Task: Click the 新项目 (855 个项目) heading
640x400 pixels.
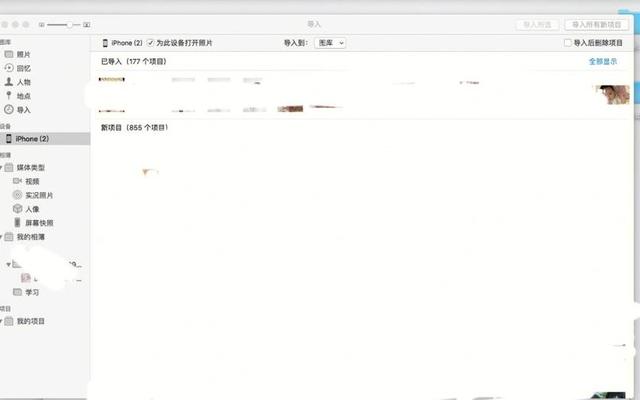Action: (x=134, y=128)
